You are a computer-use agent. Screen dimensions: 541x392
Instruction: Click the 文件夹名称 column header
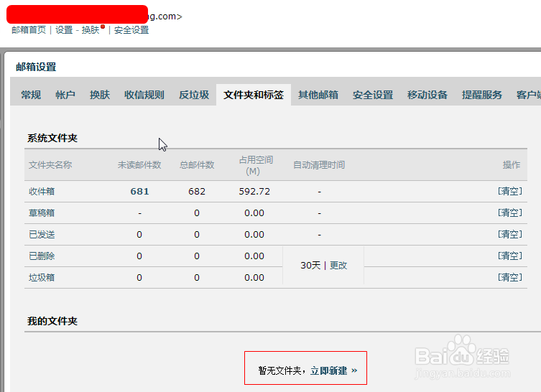50,165
